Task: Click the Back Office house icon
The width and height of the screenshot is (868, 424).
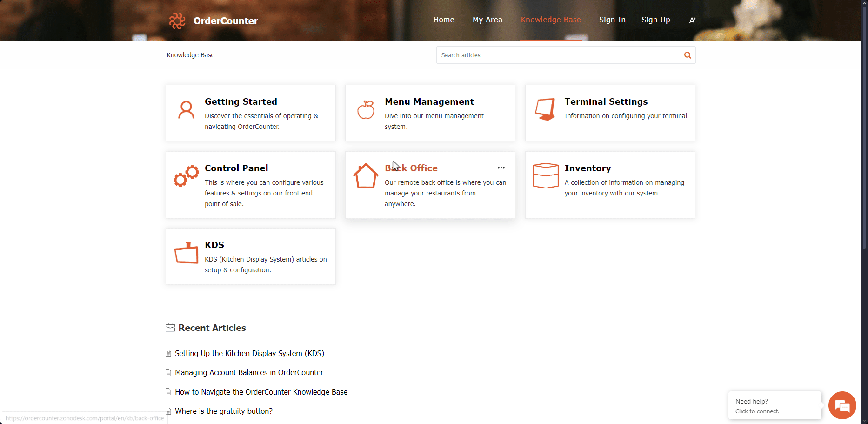Action: pos(366,176)
